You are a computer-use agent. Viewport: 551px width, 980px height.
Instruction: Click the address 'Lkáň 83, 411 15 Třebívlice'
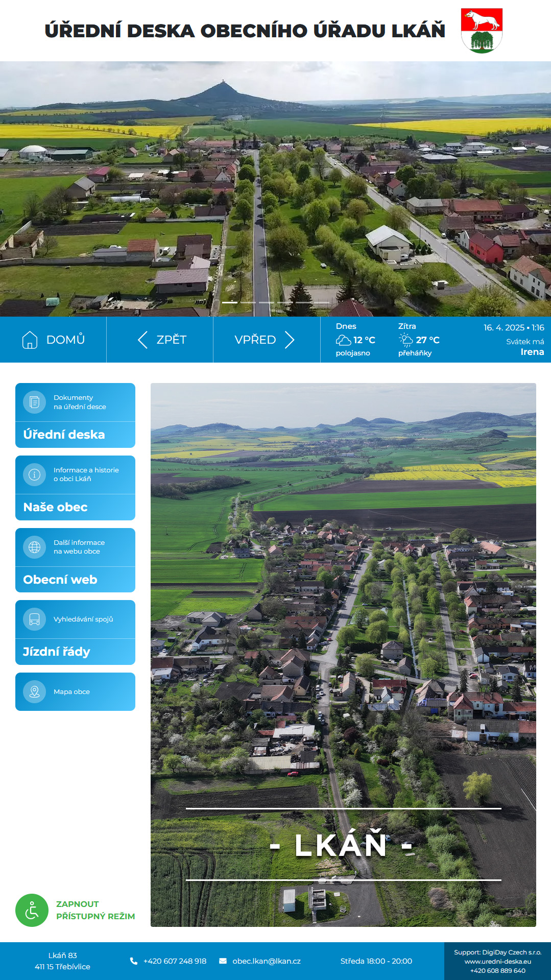coord(62,961)
